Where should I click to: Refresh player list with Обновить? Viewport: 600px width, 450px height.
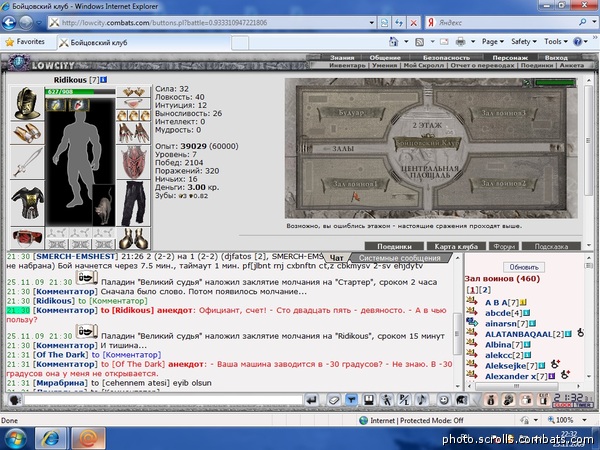tap(524, 267)
